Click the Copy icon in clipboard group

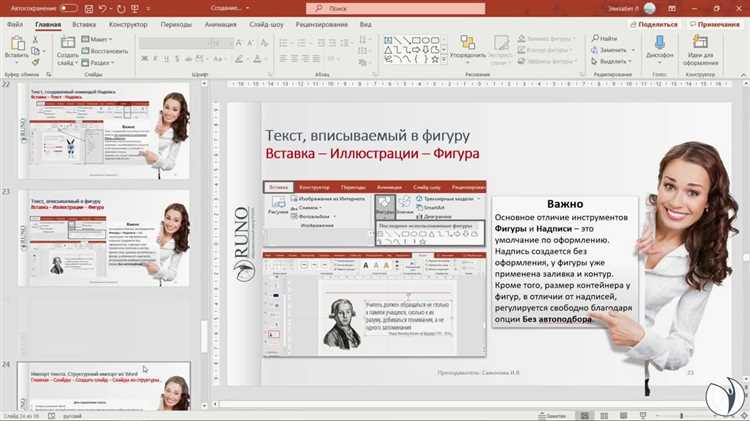pyautogui.click(x=35, y=51)
